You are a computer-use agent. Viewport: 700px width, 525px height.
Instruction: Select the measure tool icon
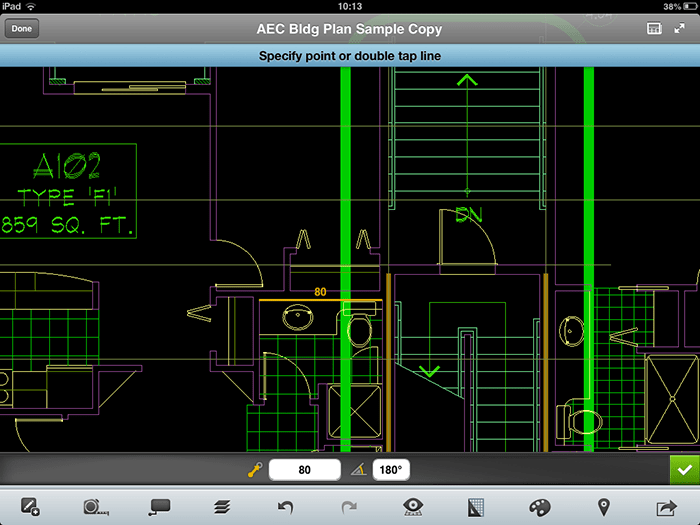pos(96,508)
